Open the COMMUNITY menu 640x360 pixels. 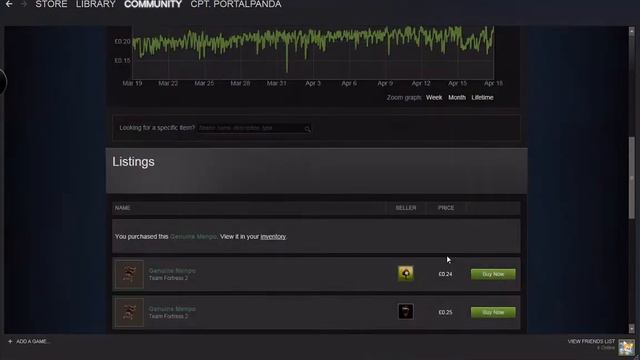click(153, 4)
